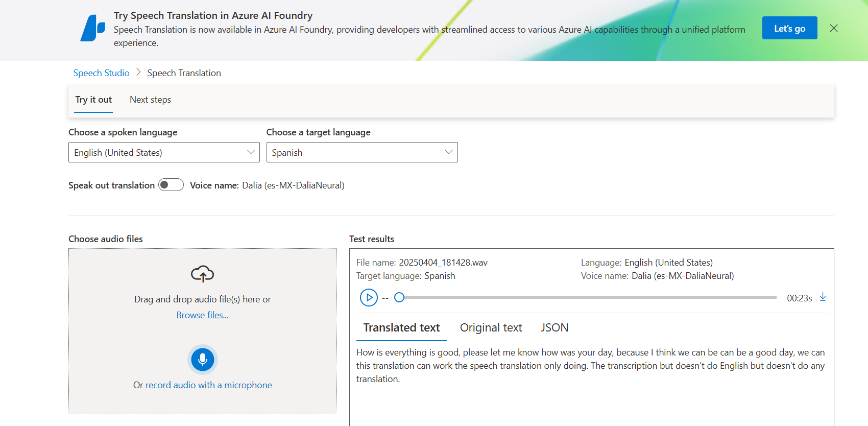
Task: Click the file name 20250404_181428.wav
Action: 443,263
